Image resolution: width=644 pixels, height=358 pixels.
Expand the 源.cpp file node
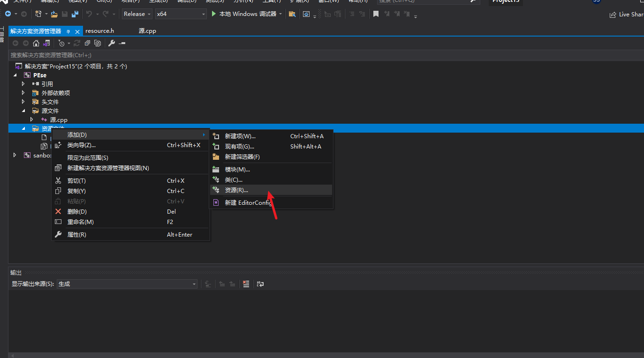click(31, 119)
